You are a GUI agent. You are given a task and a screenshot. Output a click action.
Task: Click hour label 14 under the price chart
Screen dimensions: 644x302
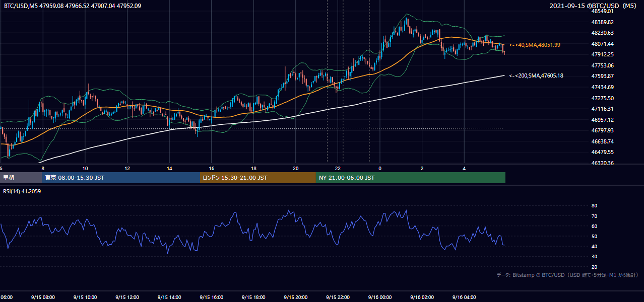pyautogui.click(x=169, y=168)
